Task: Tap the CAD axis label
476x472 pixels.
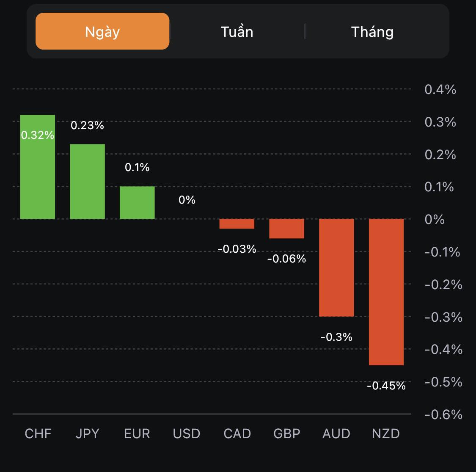Action: (237, 433)
